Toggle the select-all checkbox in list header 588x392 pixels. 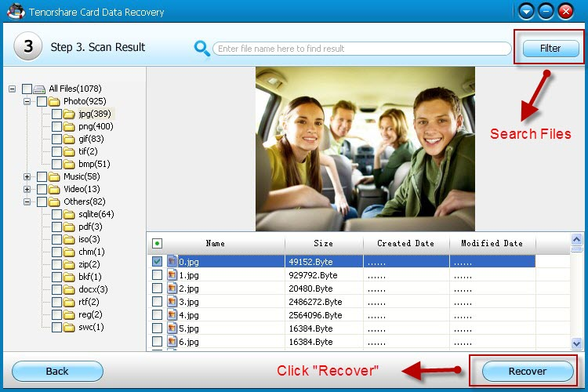tap(157, 244)
